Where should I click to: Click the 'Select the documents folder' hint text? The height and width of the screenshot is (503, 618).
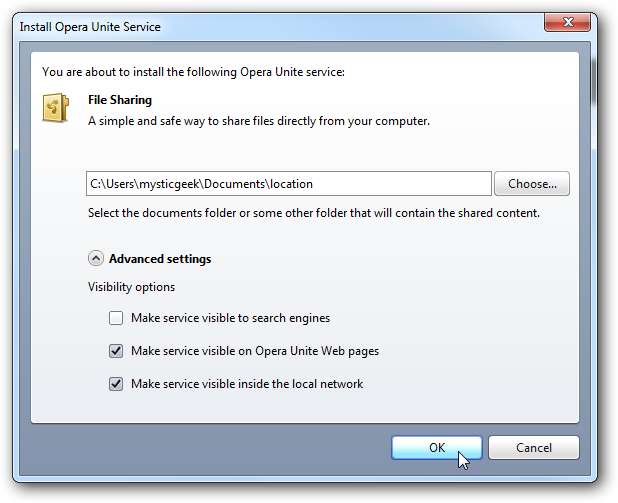313,213
